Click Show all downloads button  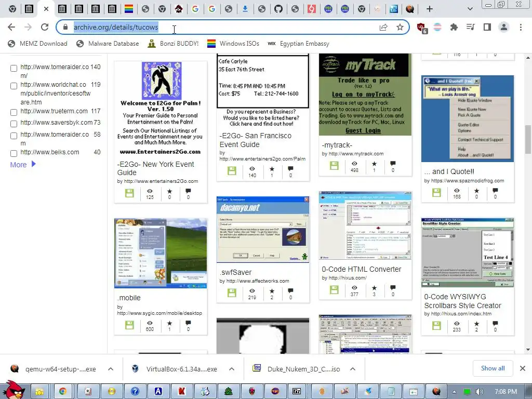point(493,368)
